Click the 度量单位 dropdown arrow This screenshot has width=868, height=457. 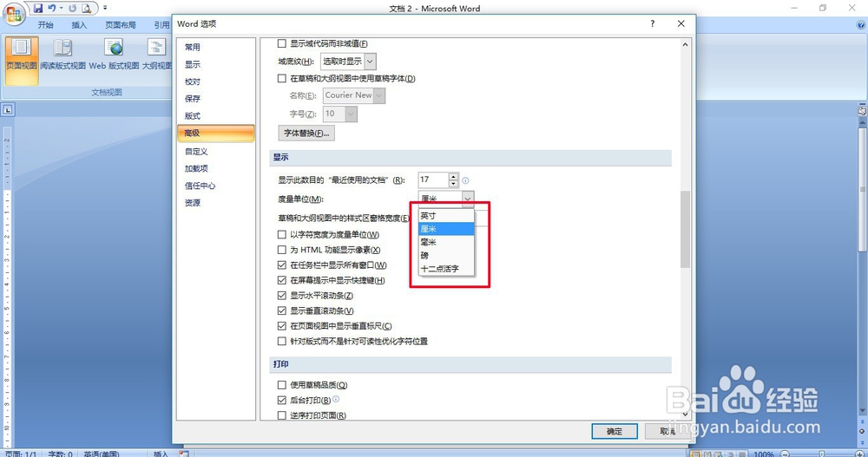click(x=468, y=198)
